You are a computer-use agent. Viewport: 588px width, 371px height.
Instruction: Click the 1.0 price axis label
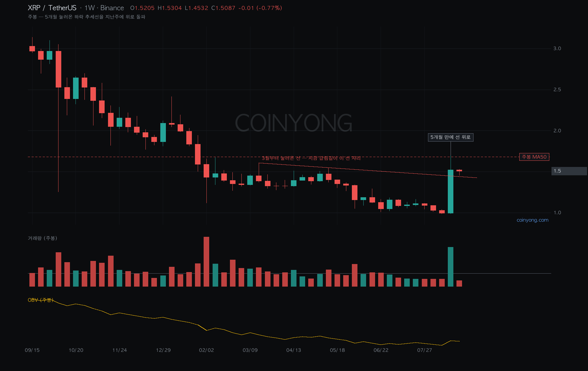click(x=557, y=213)
